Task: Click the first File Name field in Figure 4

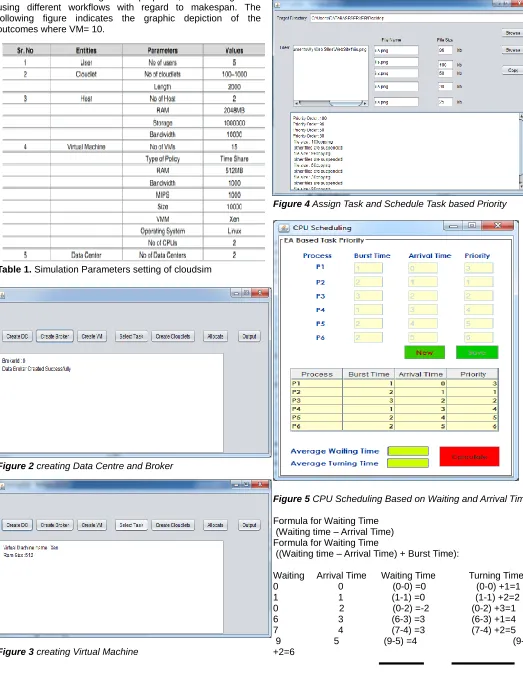Action: pos(396,50)
